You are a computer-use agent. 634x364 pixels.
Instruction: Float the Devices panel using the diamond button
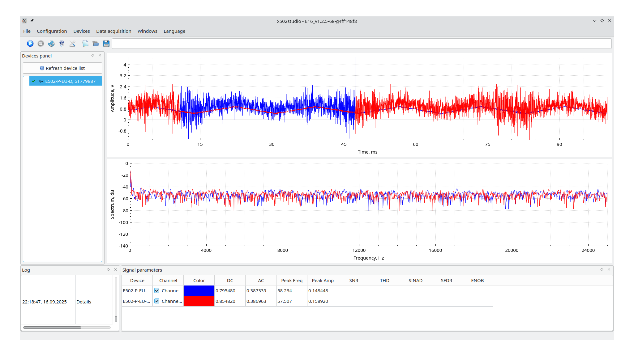[x=93, y=55]
